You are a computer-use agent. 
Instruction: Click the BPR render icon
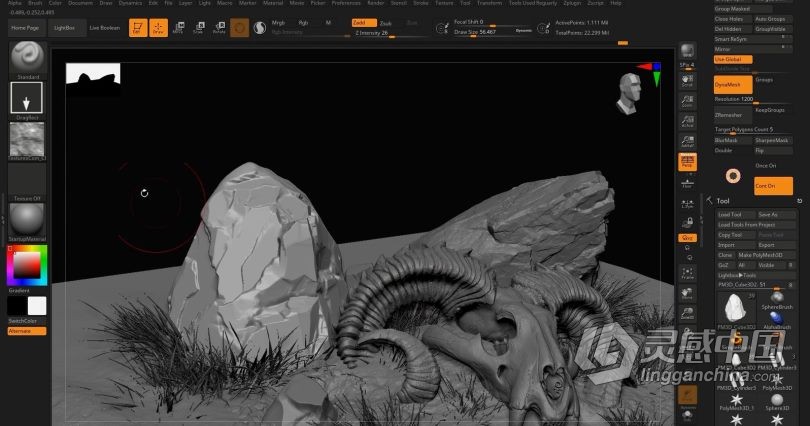point(687,51)
